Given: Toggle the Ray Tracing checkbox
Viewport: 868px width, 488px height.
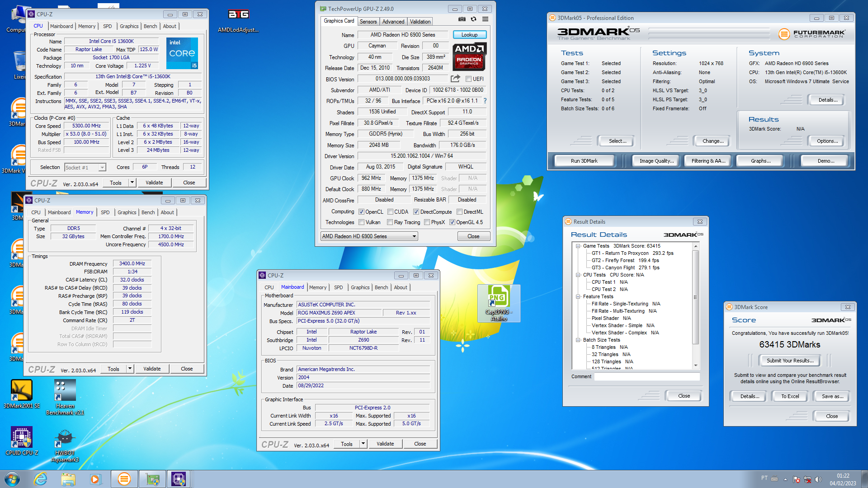Looking at the screenshot, I should coord(390,222).
